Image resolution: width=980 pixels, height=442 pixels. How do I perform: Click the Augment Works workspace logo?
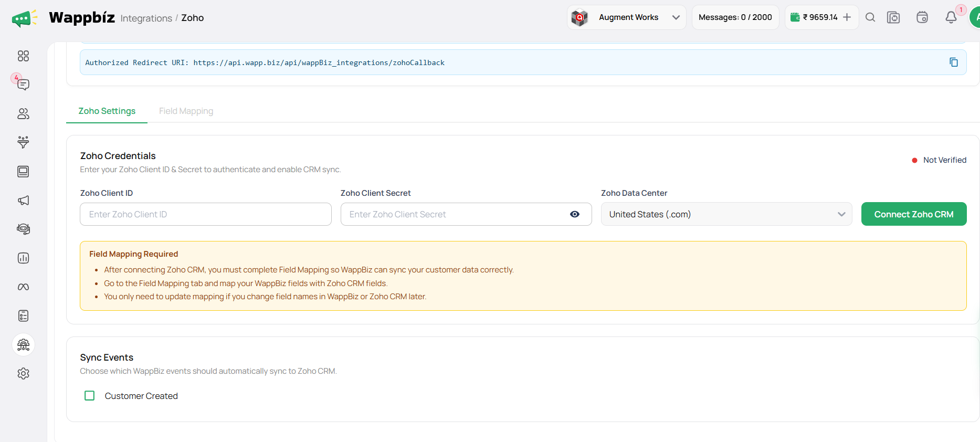coord(579,18)
